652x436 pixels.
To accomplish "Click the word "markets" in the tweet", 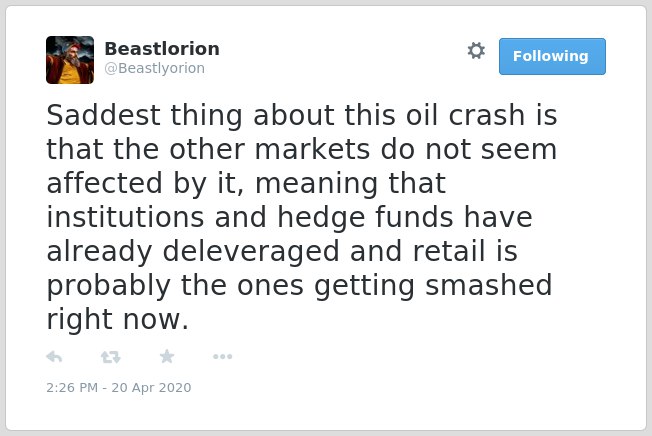I will (312, 149).
